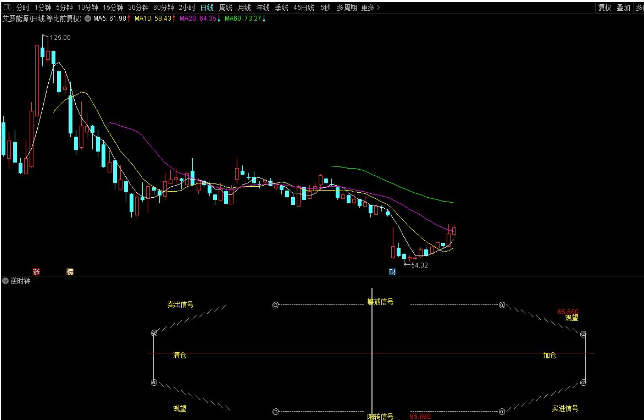Click the 警戒信号 label at top center
The height and width of the screenshot is (420, 644).
pyautogui.click(x=380, y=302)
